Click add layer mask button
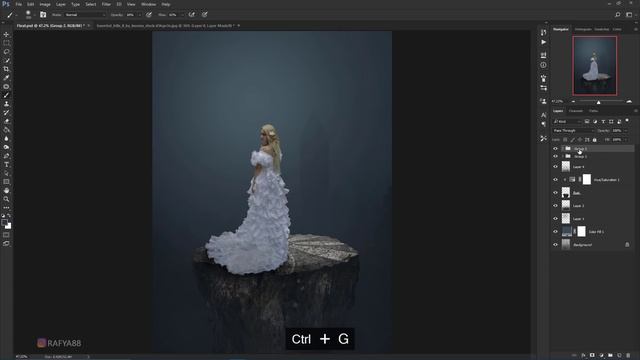640x360 pixels. [592, 355]
